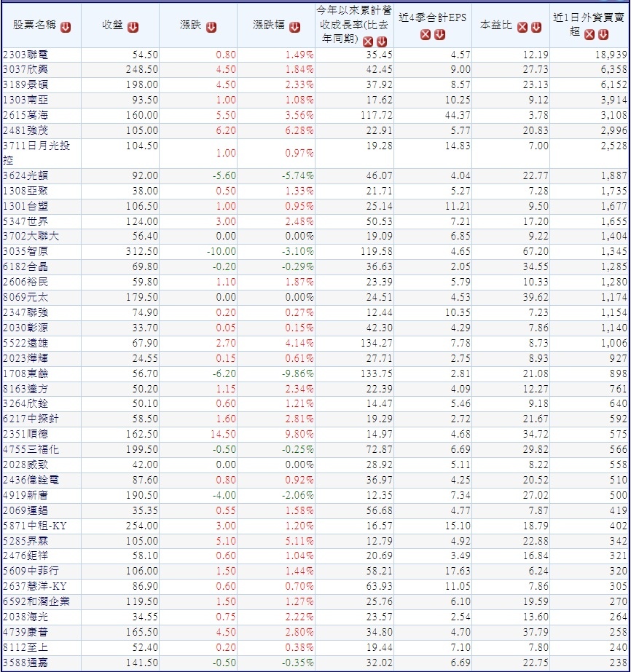Image resolution: width=631 pixels, height=672 pixels.
Task: Click the -9.86% change percentage
Action: click(x=298, y=373)
